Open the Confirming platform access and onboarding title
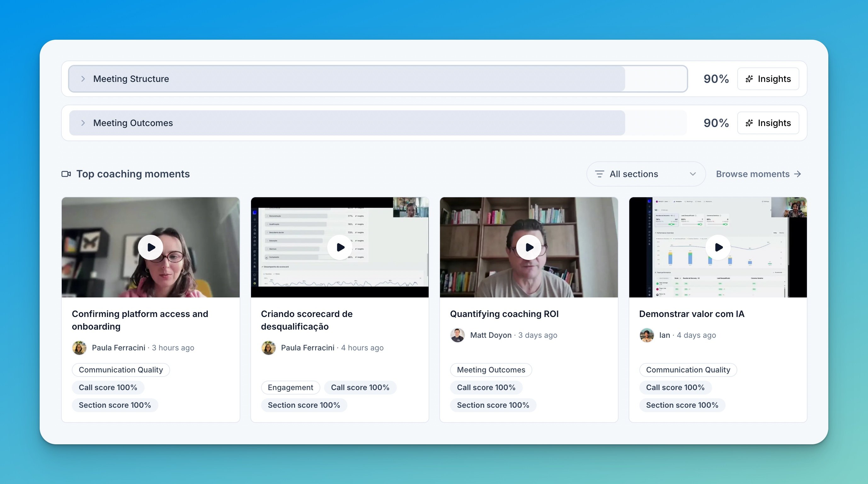This screenshot has height=484, width=868. pos(140,320)
